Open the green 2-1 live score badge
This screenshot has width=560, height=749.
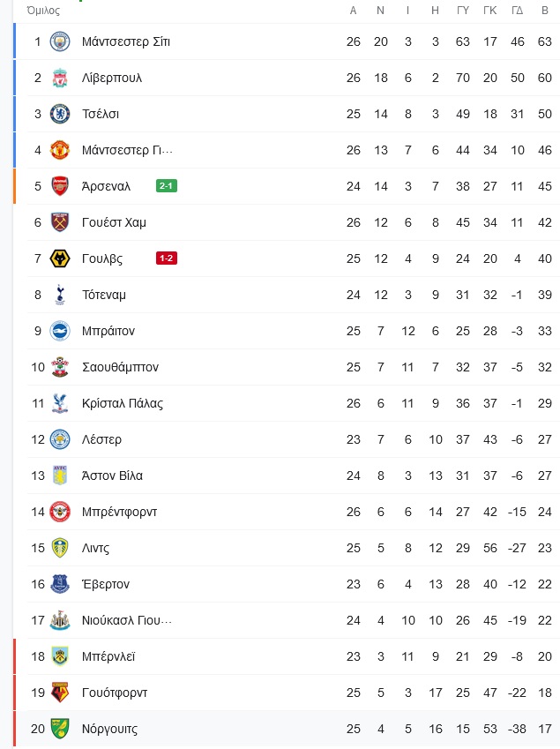tap(167, 186)
